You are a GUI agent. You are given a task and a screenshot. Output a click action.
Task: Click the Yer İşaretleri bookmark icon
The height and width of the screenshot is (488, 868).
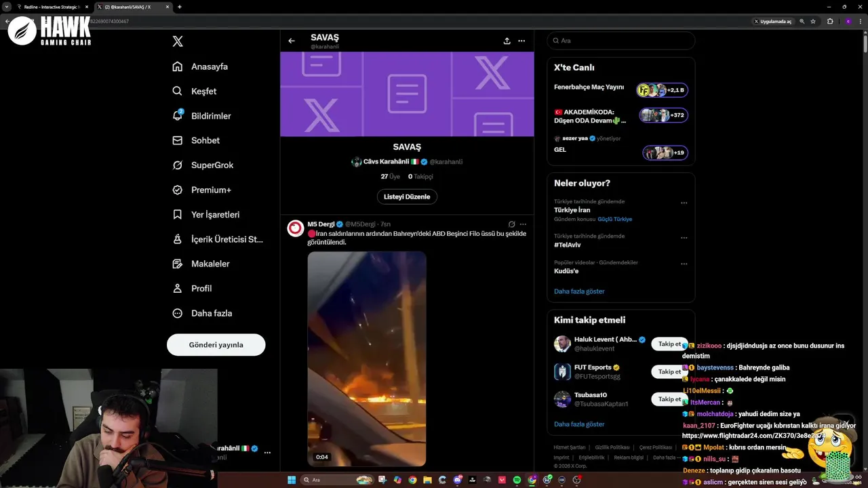click(178, 214)
